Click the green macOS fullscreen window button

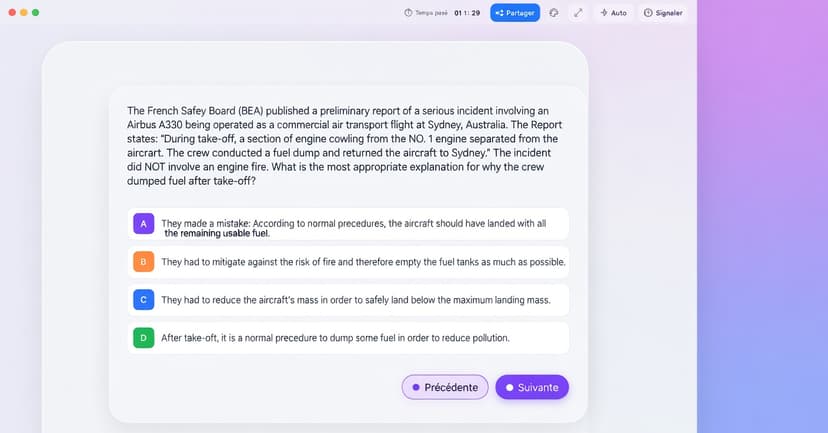point(36,13)
